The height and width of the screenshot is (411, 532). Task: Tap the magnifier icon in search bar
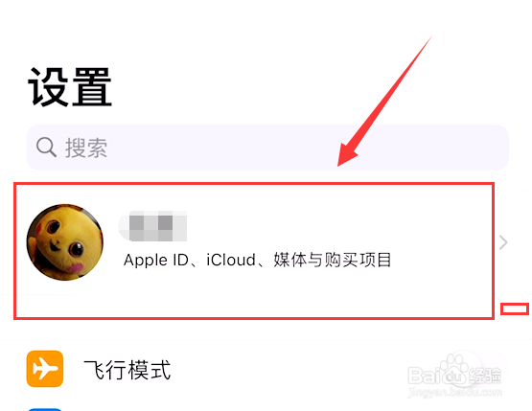(46, 148)
